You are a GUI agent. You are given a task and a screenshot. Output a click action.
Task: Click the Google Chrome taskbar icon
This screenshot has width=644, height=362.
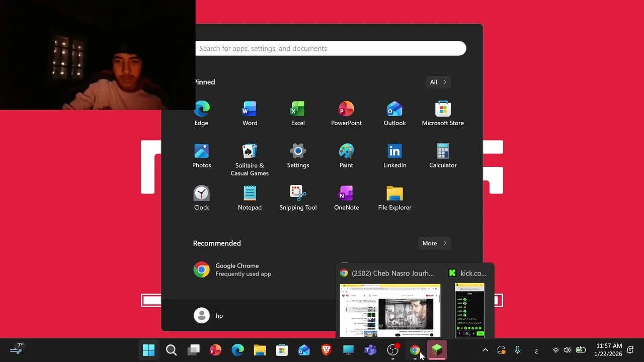coord(415,350)
